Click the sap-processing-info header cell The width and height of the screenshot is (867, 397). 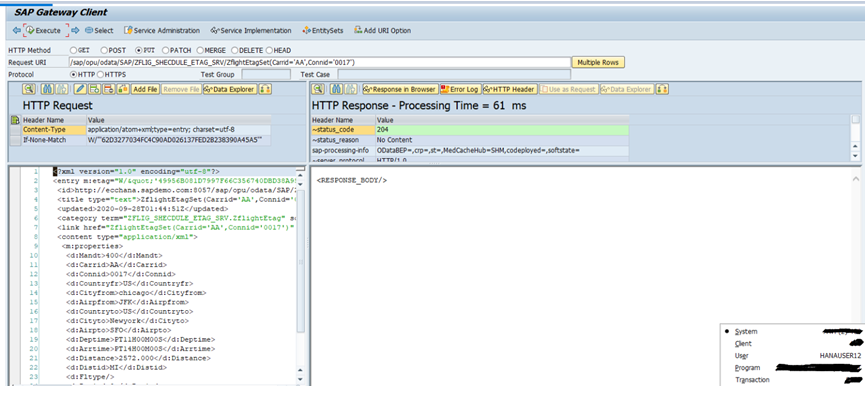[x=343, y=151]
